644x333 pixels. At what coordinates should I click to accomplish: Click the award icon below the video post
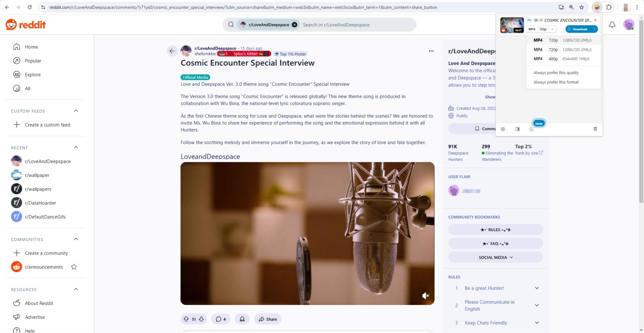pos(242,319)
